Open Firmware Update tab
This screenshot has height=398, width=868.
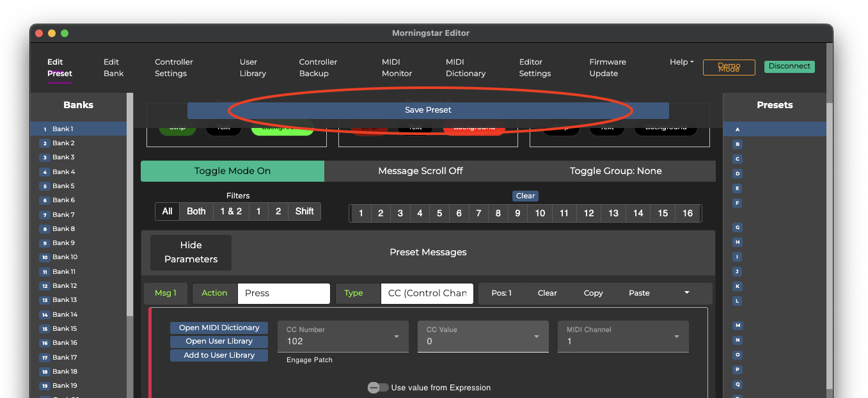pos(608,68)
